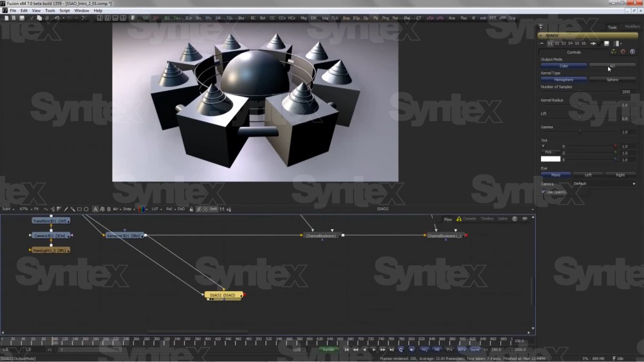Viewport: 644px width, 362px height.
Task: Click the white Tint color swatch
Action: 551,158
